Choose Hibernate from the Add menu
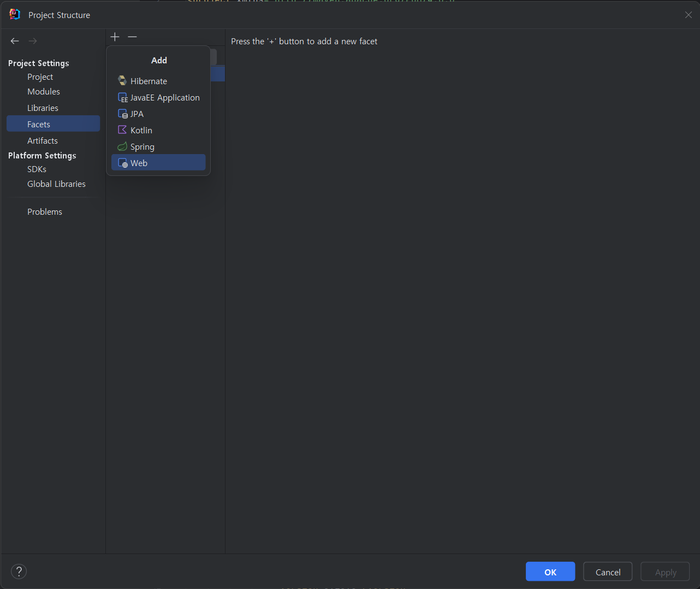700x589 pixels. click(x=158, y=81)
